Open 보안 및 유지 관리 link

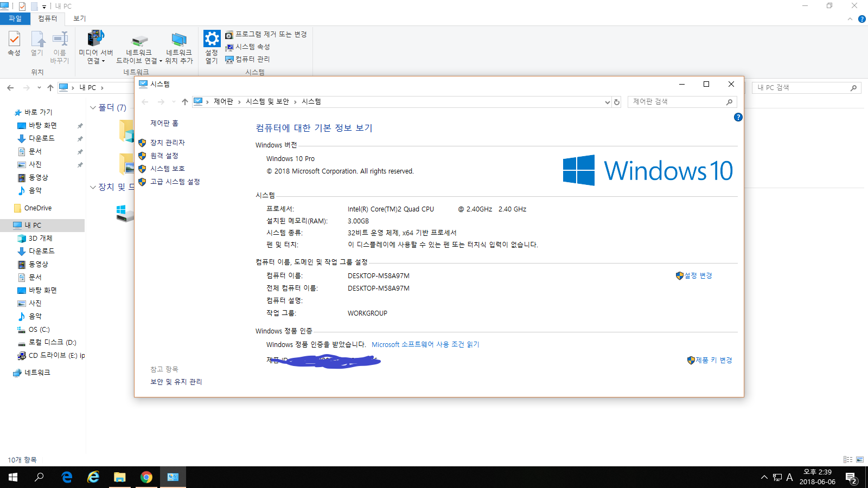coord(176,382)
